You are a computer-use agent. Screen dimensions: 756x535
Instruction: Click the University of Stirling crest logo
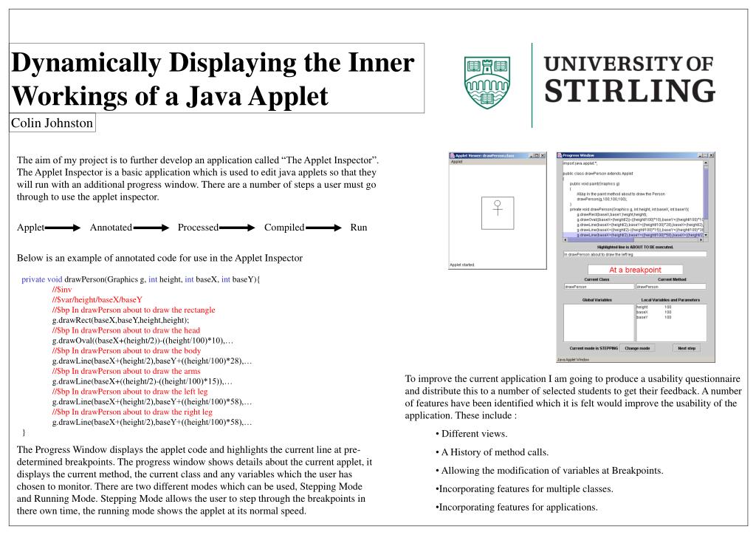click(x=487, y=82)
